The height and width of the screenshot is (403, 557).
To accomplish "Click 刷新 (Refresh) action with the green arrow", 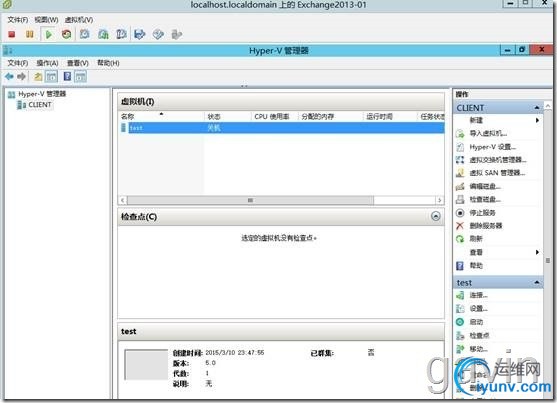I will click(x=476, y=239).
